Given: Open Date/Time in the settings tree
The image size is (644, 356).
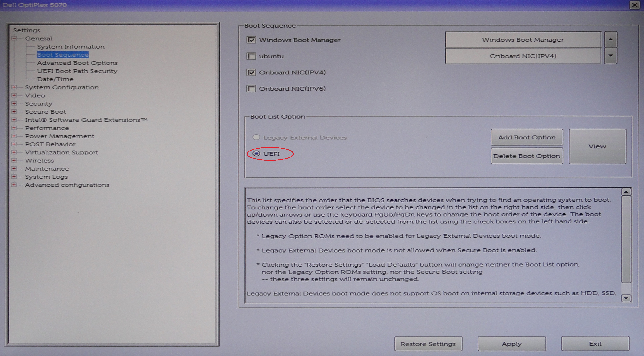Looking at the screenshot, I should [x=55, y=79].
